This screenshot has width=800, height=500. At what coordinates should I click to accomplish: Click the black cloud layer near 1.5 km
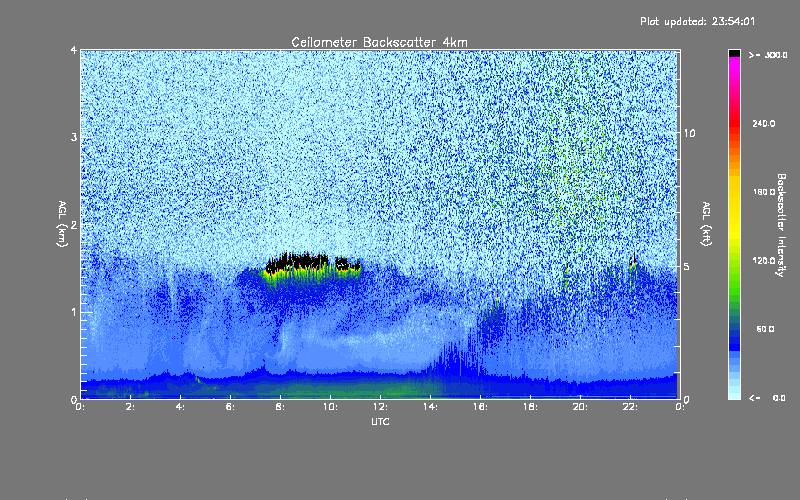312,263
